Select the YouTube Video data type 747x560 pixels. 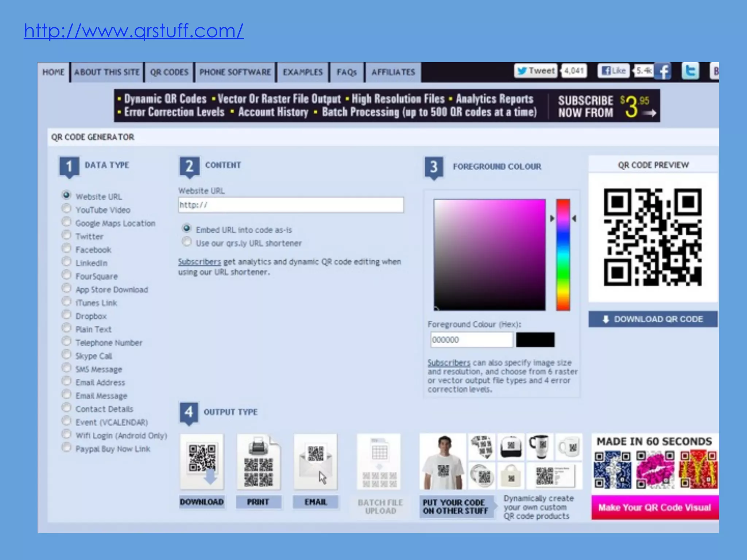pyautogui.click(x=66, y=209)
